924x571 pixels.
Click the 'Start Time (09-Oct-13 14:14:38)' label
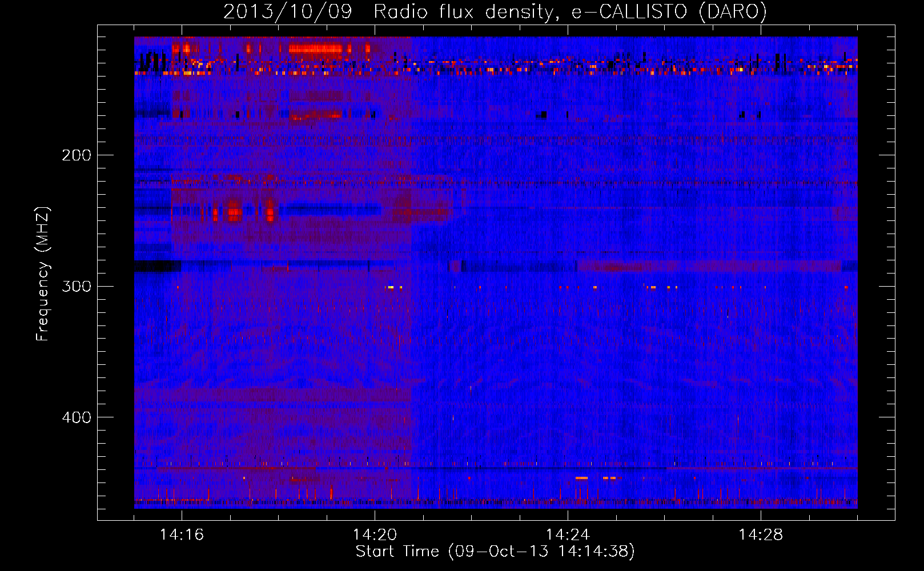click(x=495, y=552)
